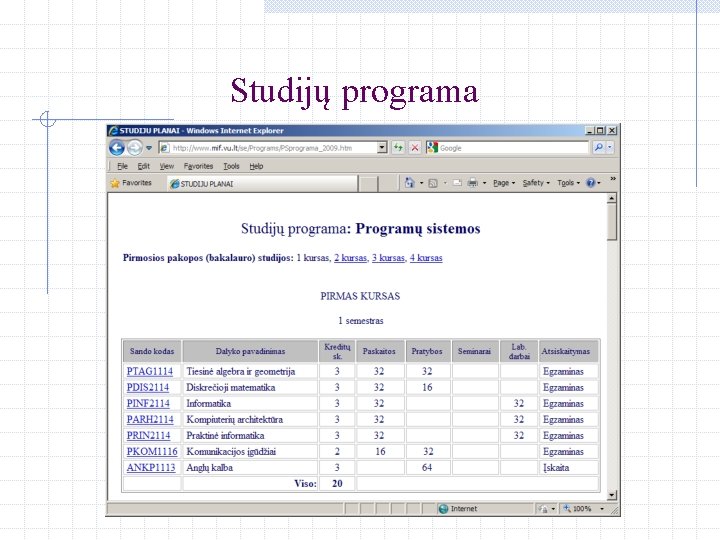Expand the zoom level dropdown arrow
720x540 pixels.
pos(602,509)
